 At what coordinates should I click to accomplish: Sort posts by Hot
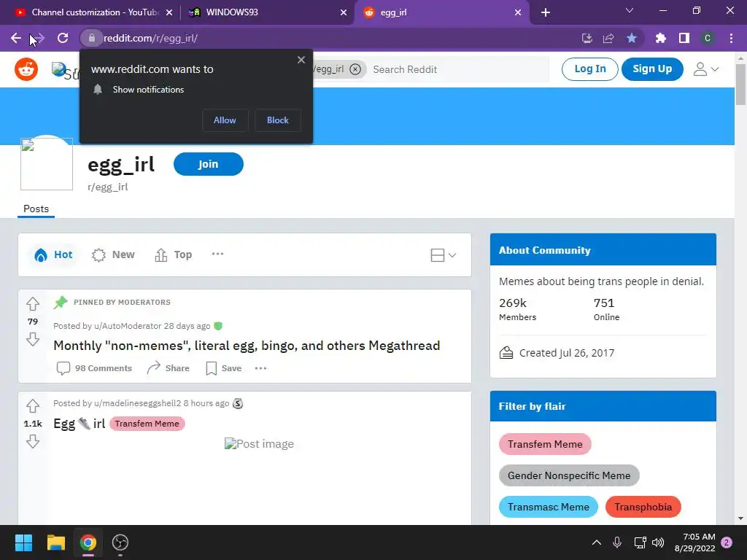pos(53,254)
